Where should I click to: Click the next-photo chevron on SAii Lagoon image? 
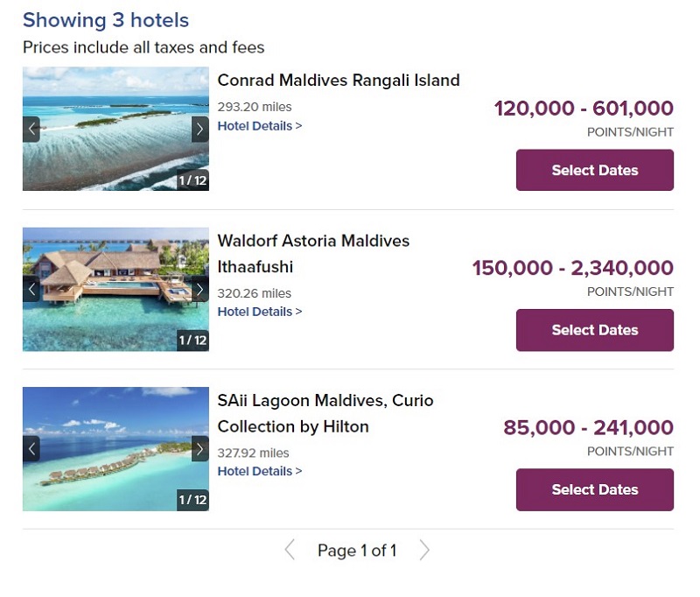(x=199, y=448)
